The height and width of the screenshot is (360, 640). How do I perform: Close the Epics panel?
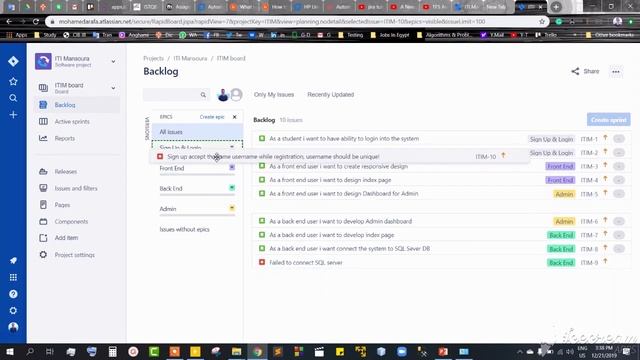[x=235, y=117]
